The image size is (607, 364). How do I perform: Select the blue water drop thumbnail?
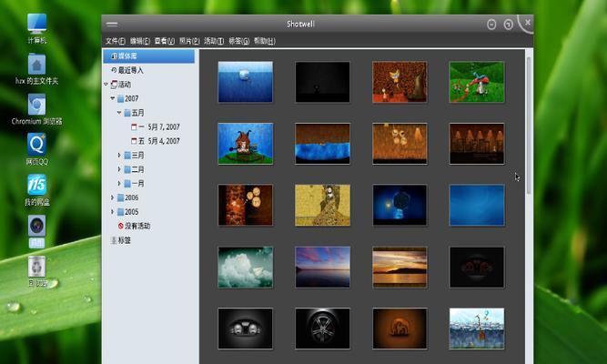pyautogui.click(x=245, y=82)
